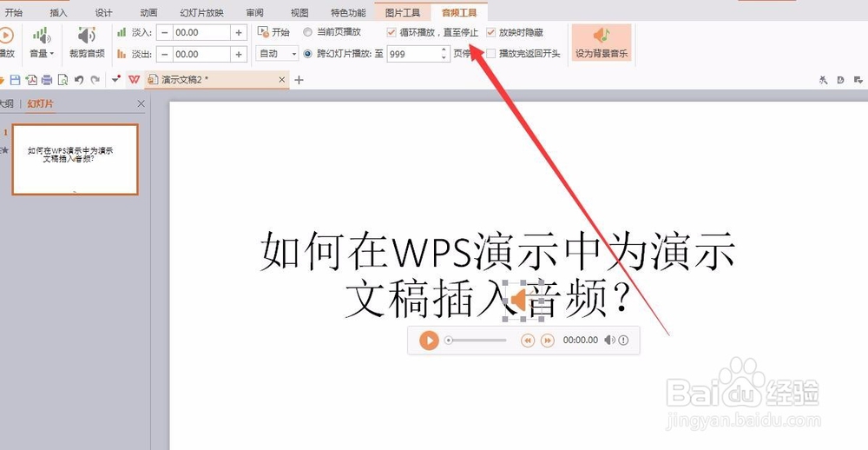
Task: Click the print icon in quick toolbar
Action: click(x=47, y=80)
